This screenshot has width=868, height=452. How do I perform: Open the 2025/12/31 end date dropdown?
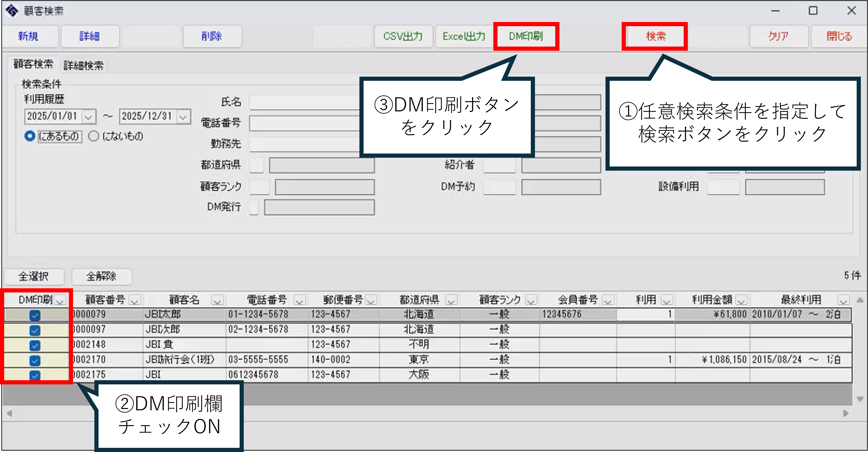click(x=183, y=117)
